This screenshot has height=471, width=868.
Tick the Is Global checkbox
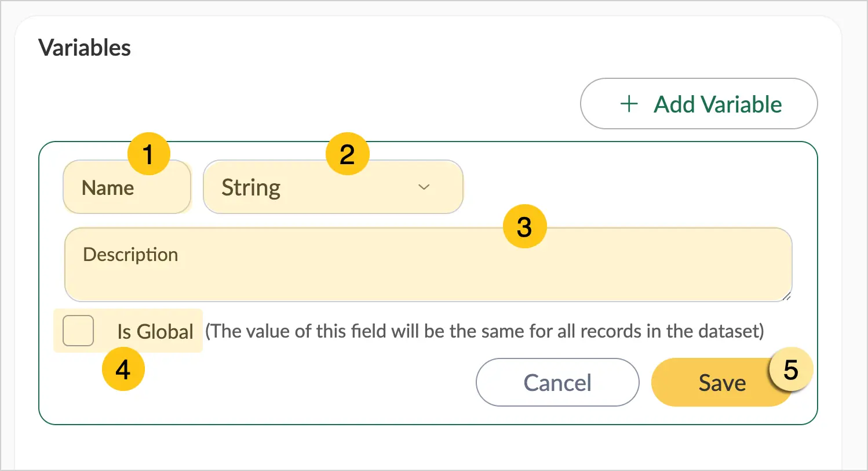[x=78, y=331]
